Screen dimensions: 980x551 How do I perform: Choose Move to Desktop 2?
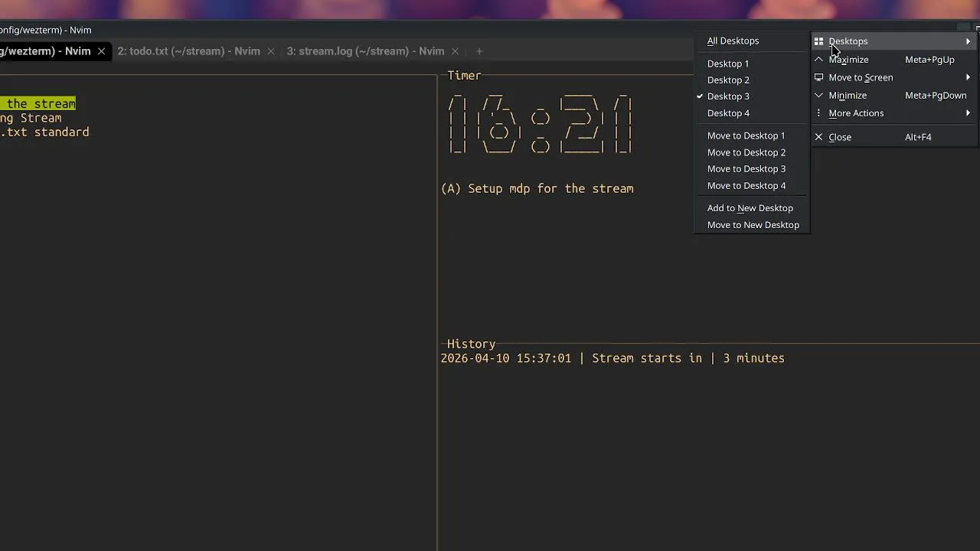(751, 152)
